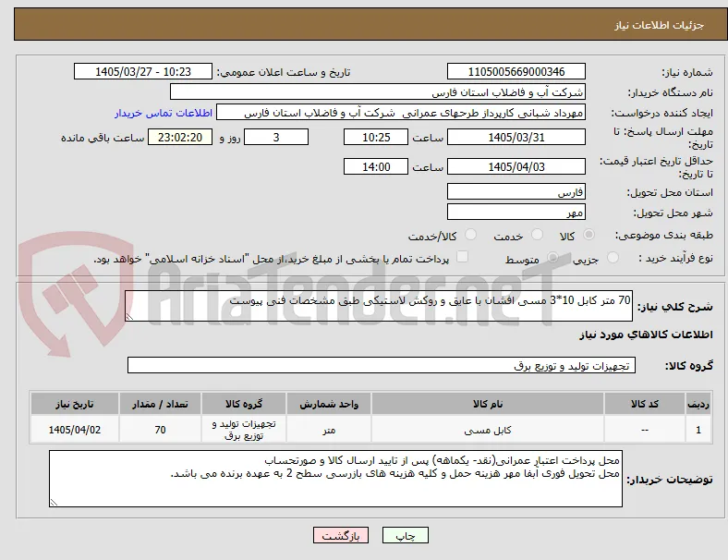Click the delivery province field فارس

coord(516,191)
